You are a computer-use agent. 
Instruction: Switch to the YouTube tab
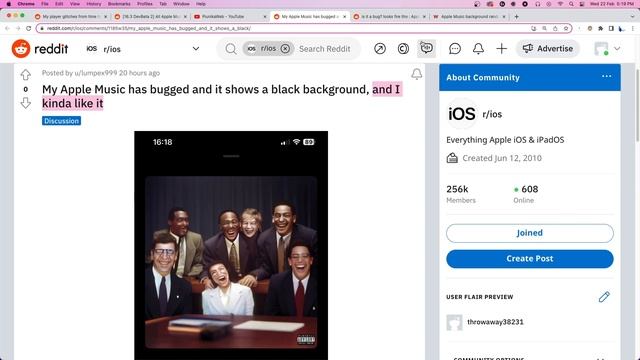click(230, 17)
